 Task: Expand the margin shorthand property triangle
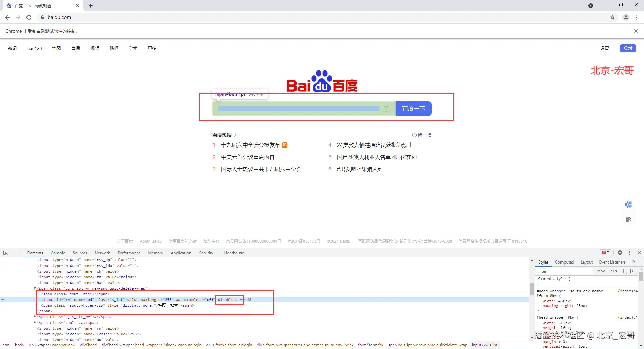[x=560, y=342]
